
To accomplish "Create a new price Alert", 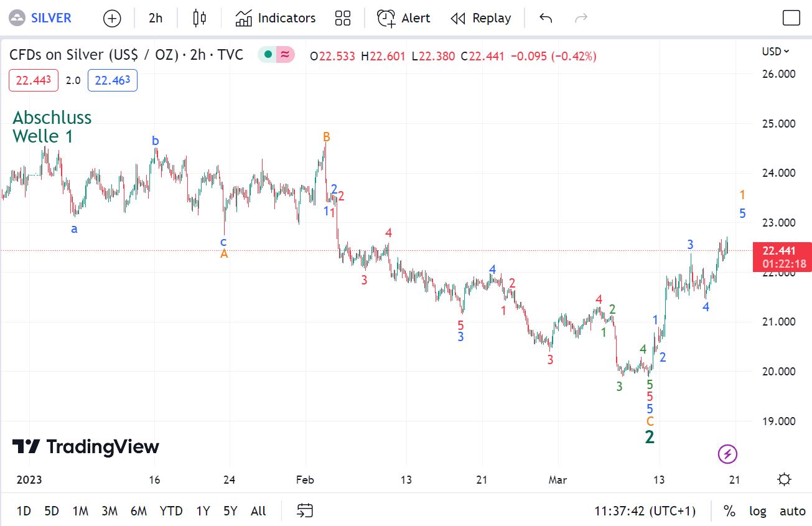I will coord(403,18).
